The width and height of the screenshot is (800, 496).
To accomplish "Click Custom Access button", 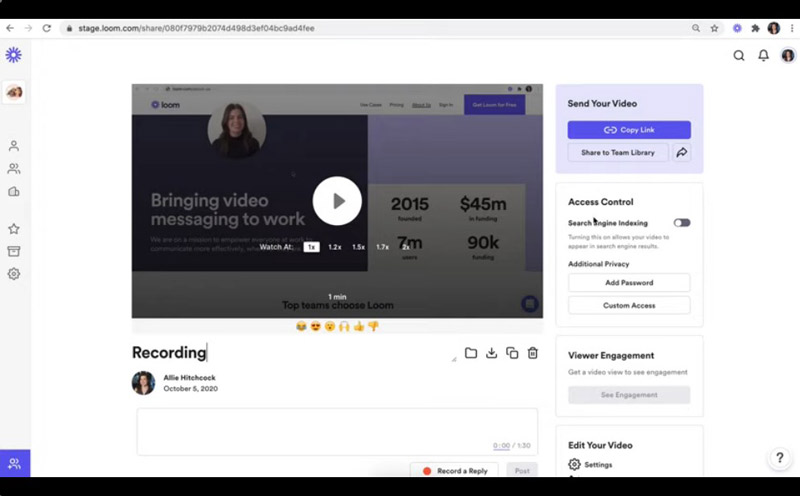I will pyautogui.click(x=629, y=305).
